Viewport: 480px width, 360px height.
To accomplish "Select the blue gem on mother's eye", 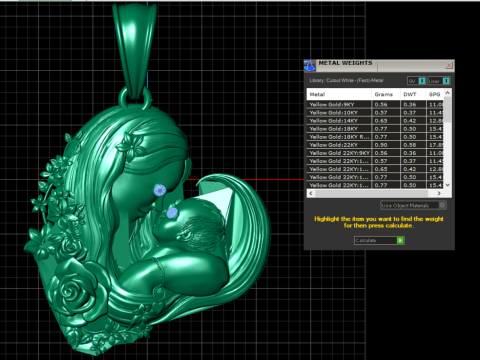I will (x=160, y=190).
